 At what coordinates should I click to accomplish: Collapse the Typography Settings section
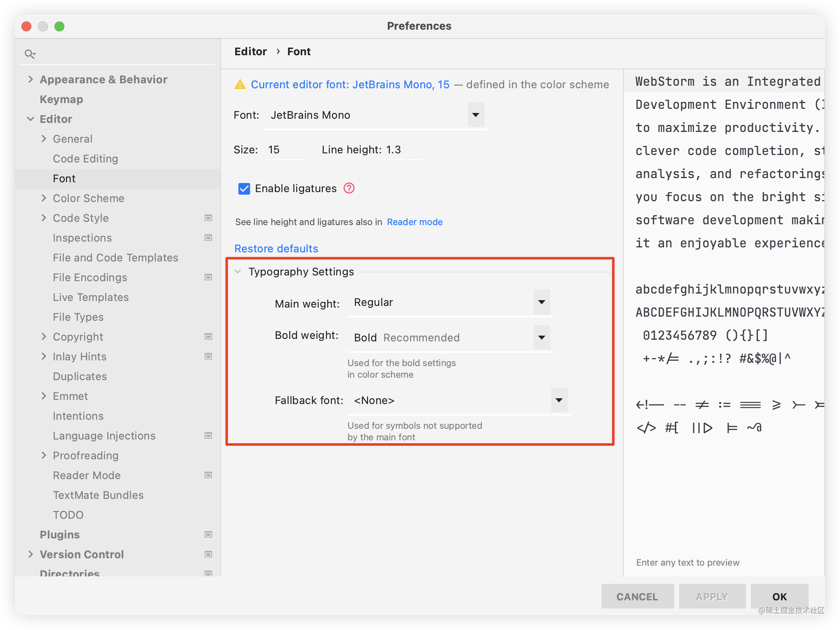tap(238, 272)
